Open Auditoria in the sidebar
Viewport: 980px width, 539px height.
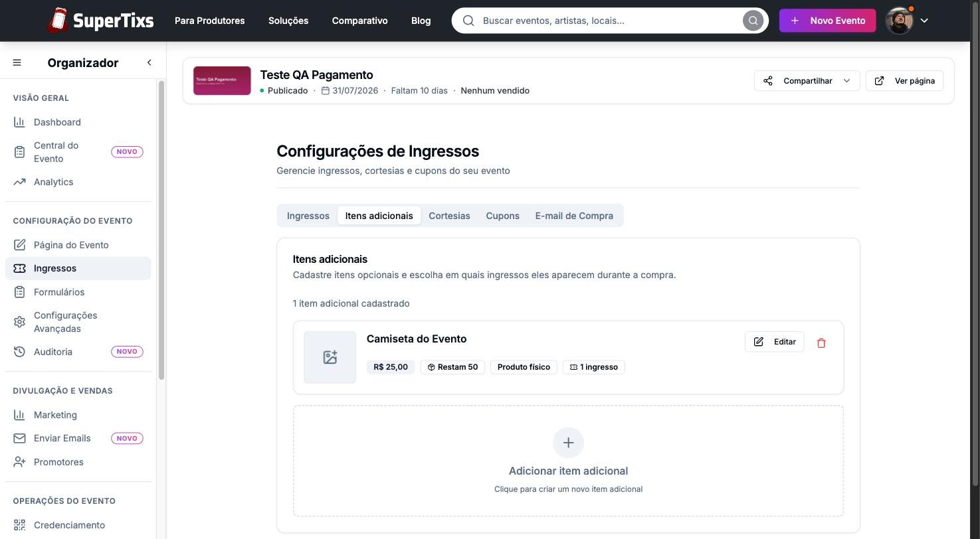[78, 352]
